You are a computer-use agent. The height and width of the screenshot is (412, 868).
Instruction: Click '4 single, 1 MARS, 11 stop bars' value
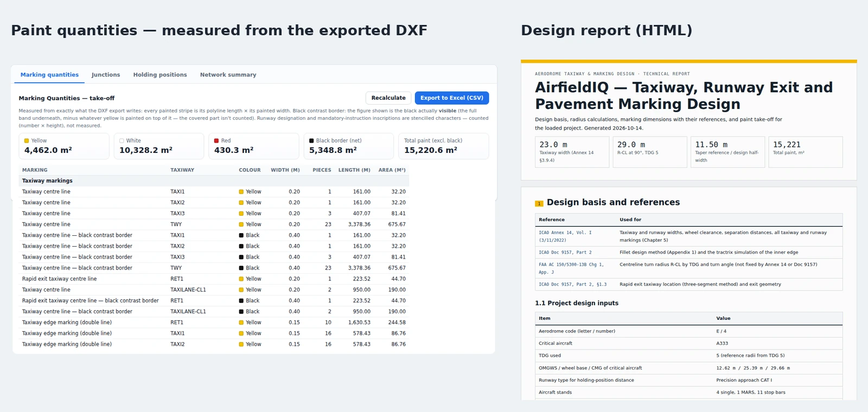(751, 392)
